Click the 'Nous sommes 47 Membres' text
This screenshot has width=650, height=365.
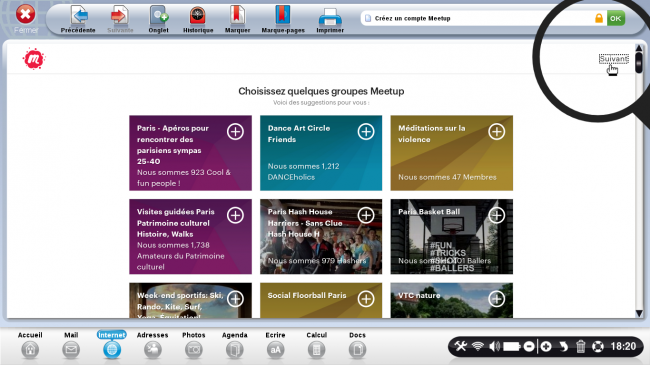pos(447,177)
